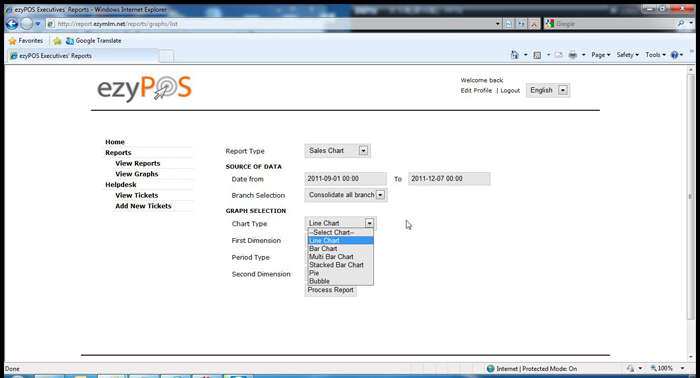Click the Logout link
Screen dimensions: 700x378
click(510, 90)
